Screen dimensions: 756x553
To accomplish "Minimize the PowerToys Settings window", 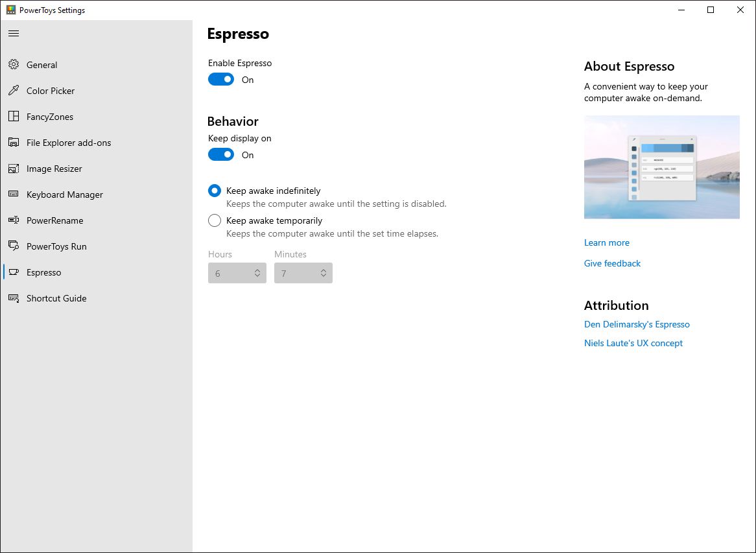I will pyautogui.click(x=681, y=10).
